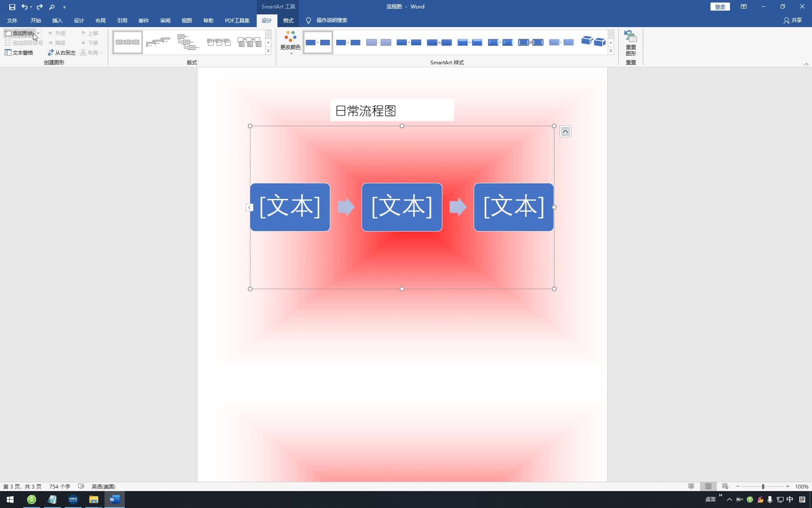Choose the fourth layout thumbnail in 版式

[x=219, y=42]
